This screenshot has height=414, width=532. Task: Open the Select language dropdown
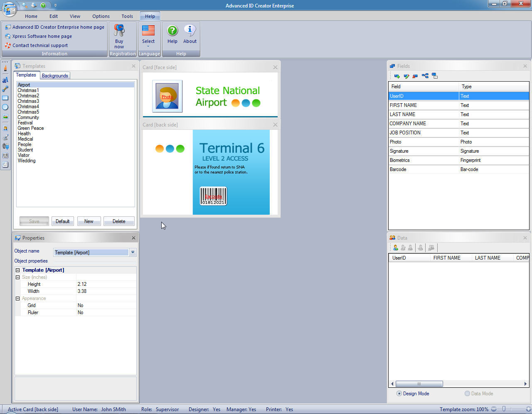pos(148,37)
